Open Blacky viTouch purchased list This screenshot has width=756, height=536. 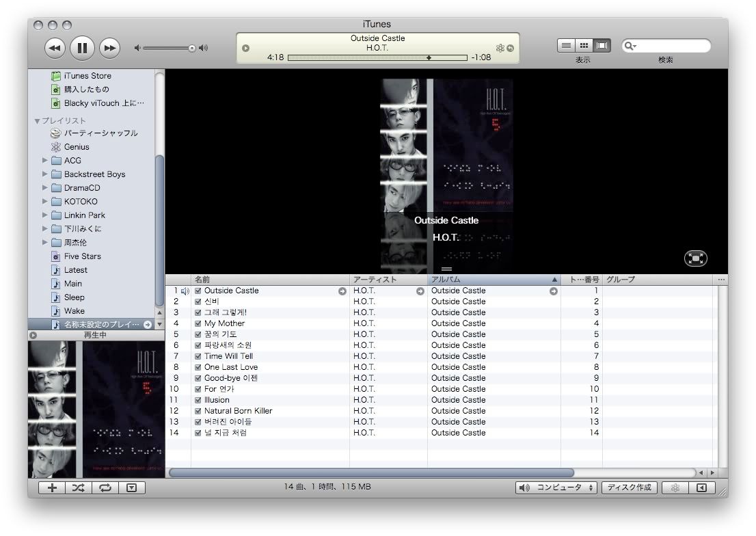click(98, 103)
